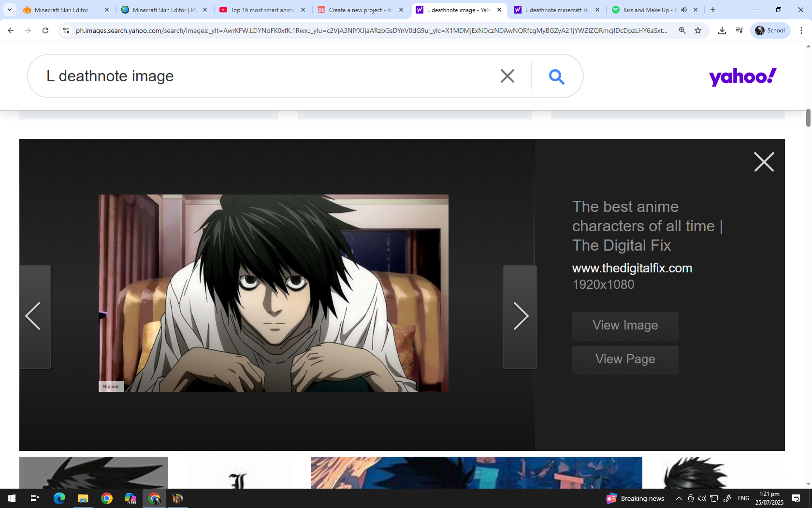View site information icon in address bar

66,30
